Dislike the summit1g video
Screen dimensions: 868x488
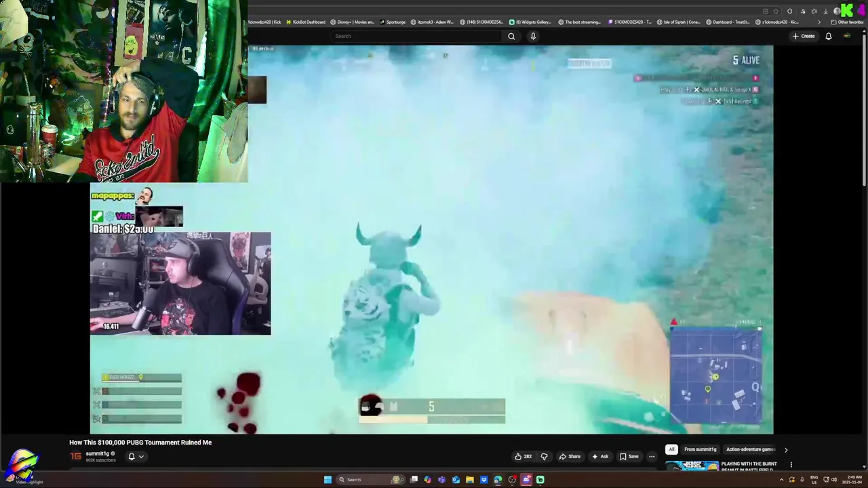point(544,456)
